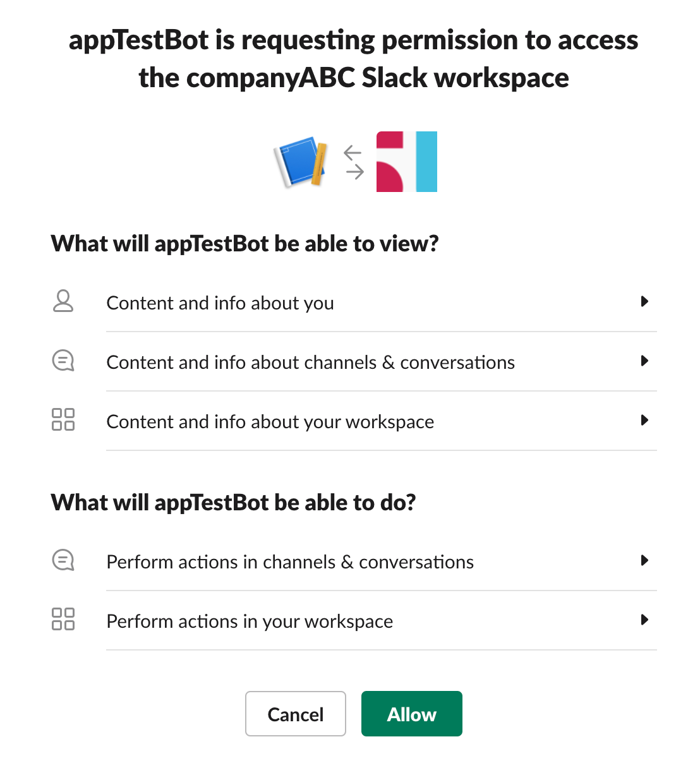Screen dimensions: 700x768
Task: Select the row 'Perform actions in your workspace'
Action: [250, 621]
